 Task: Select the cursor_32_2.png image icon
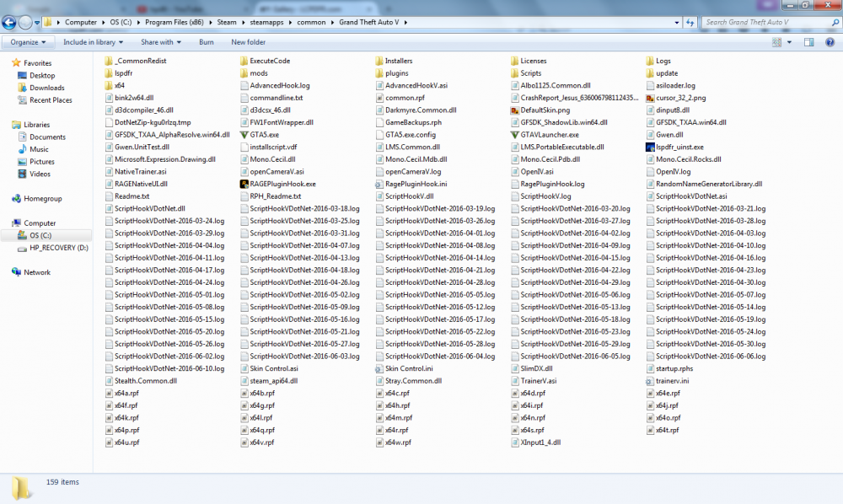tap(650, 98)
